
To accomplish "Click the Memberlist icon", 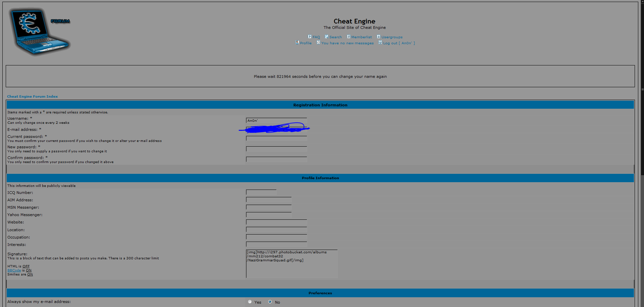I will pyautogui.click(x=349, y=37).
